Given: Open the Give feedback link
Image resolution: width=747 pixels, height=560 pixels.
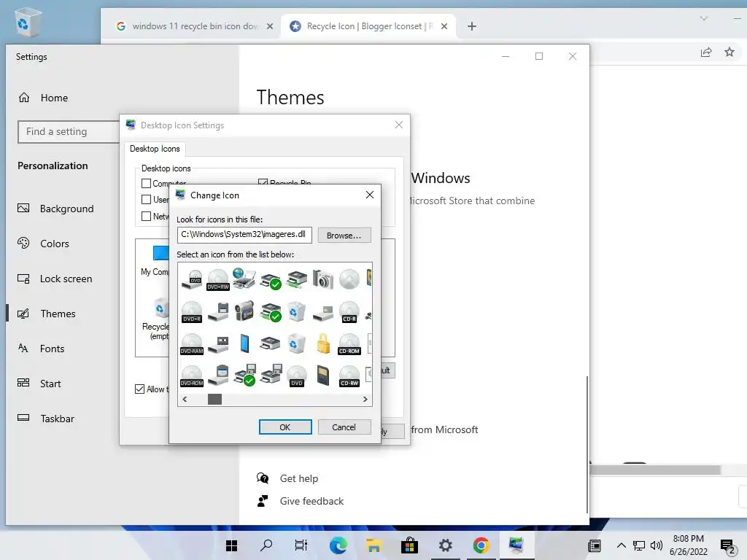Looking at the screenshot, I should 311,501.
